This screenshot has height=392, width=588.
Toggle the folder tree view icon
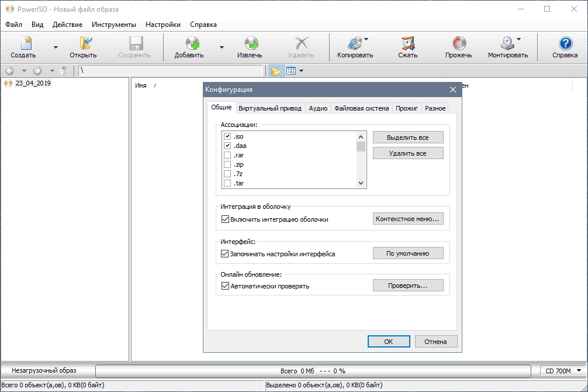tap(276, 71)
